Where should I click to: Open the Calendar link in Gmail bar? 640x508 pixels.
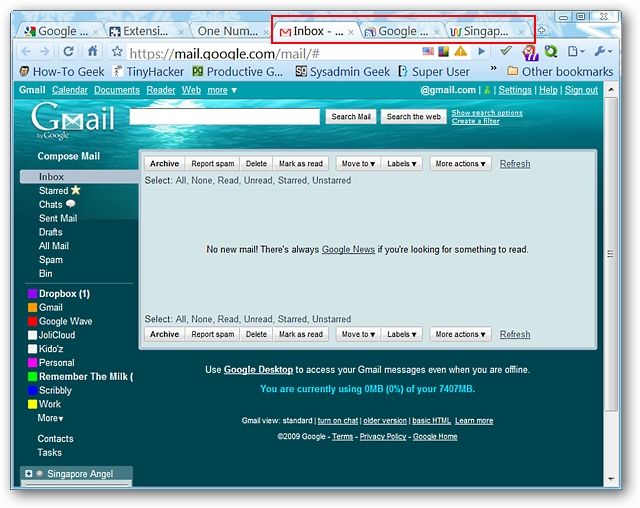[70, 90]
